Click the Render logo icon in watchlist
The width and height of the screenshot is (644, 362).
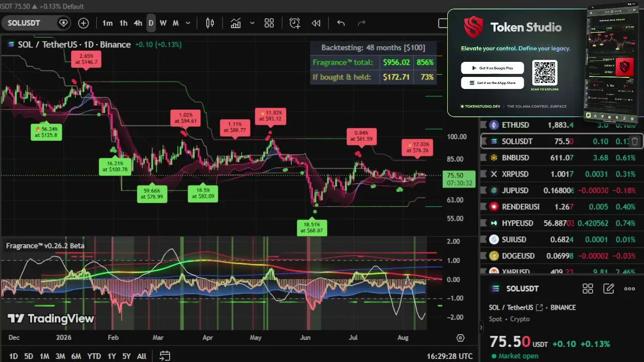pyautogui.click(x=494, y=207)
